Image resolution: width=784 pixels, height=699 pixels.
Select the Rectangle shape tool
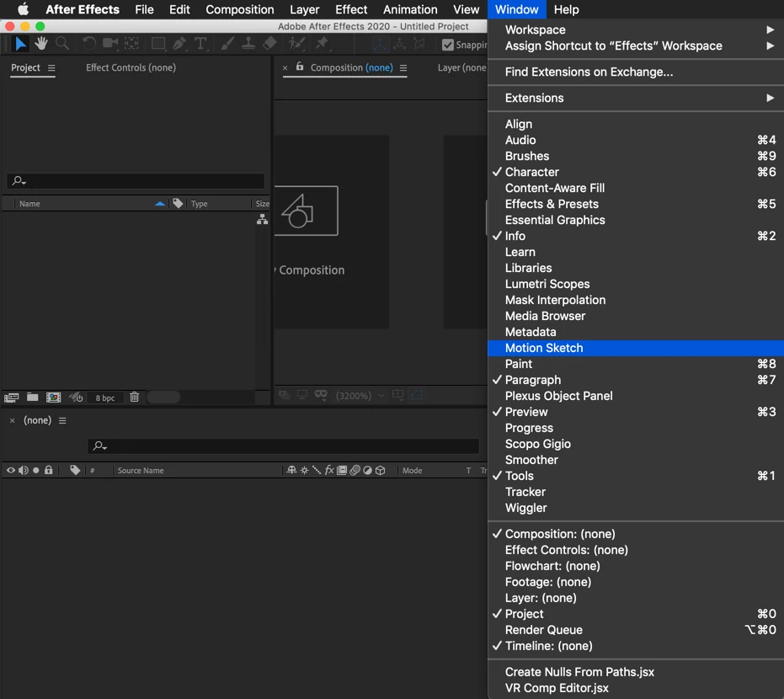coord(158,44)
